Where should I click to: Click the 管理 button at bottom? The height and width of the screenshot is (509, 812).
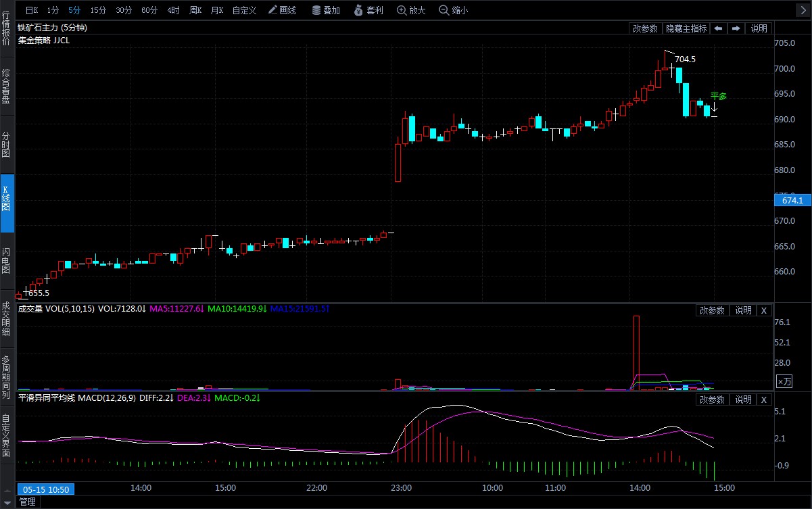click(x=27, y=502)
